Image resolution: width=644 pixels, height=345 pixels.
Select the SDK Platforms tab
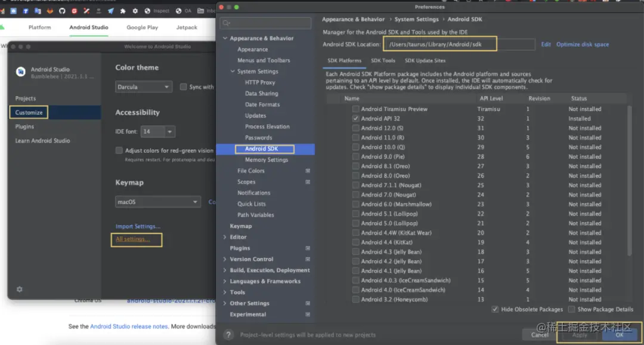(x=344, y=60)
